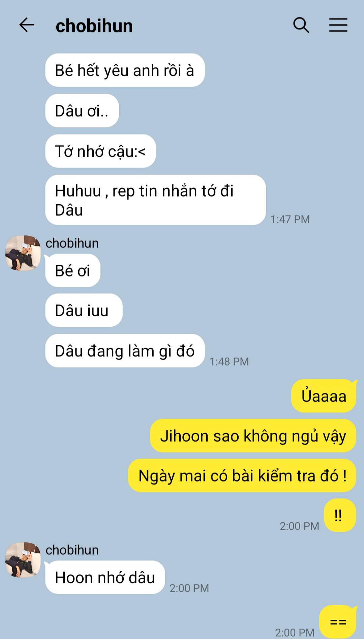
Task: Tap the back arrow icon
Action: point(27,25)
